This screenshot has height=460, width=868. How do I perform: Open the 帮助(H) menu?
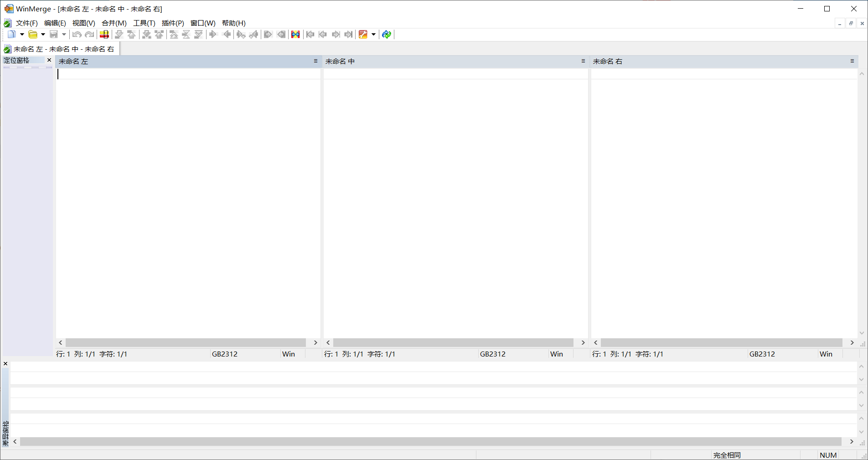tap(234, 23)
